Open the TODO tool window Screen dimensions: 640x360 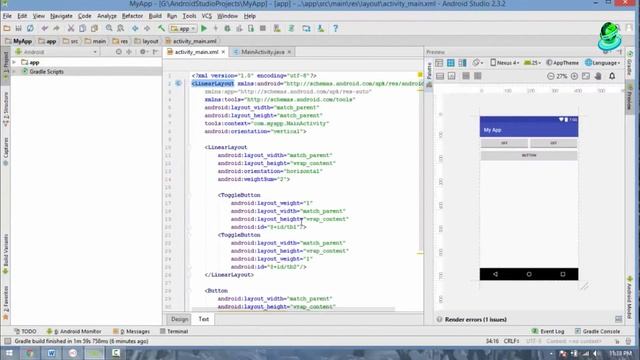click(25, 331)
